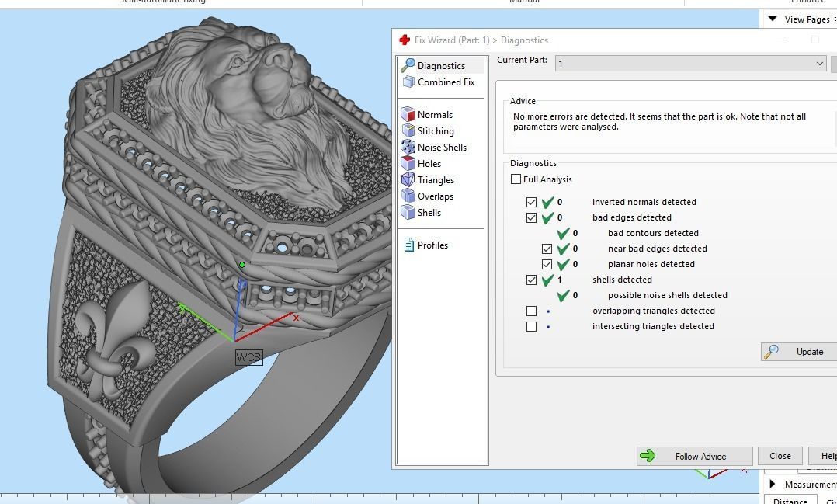Click the Normals cube icon
The width and height of the screenshot is (837, 504).
pyautogui.click(x=408, y=115)
